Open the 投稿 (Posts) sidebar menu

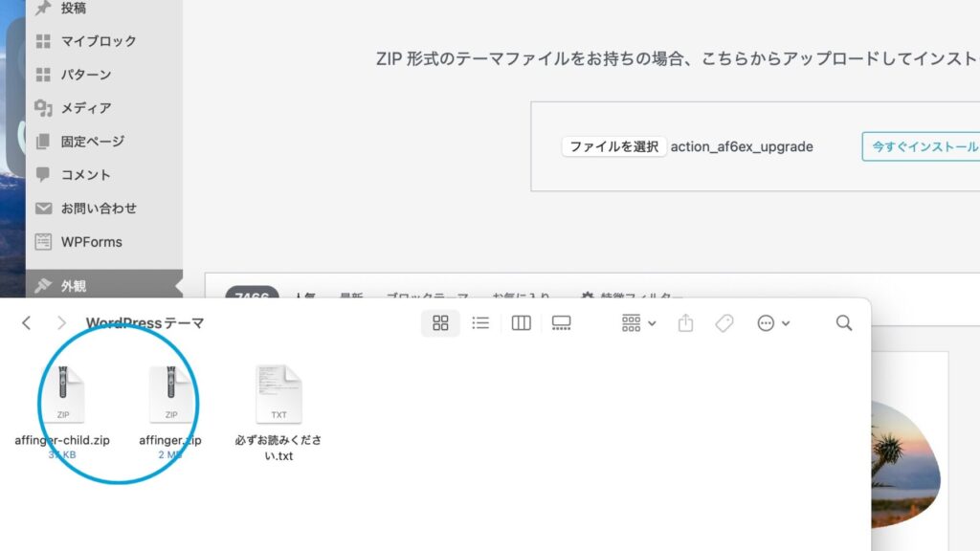click(73, 8)
